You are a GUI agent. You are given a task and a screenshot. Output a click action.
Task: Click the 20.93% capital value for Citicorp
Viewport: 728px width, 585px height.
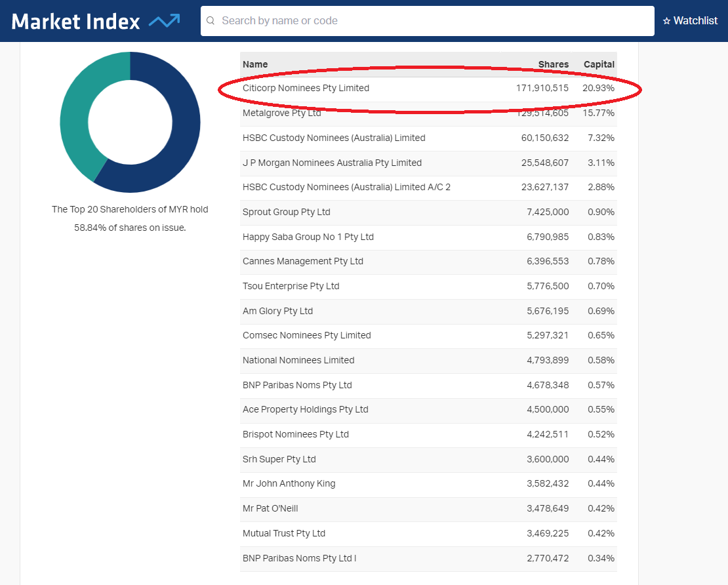pos(598,89)
